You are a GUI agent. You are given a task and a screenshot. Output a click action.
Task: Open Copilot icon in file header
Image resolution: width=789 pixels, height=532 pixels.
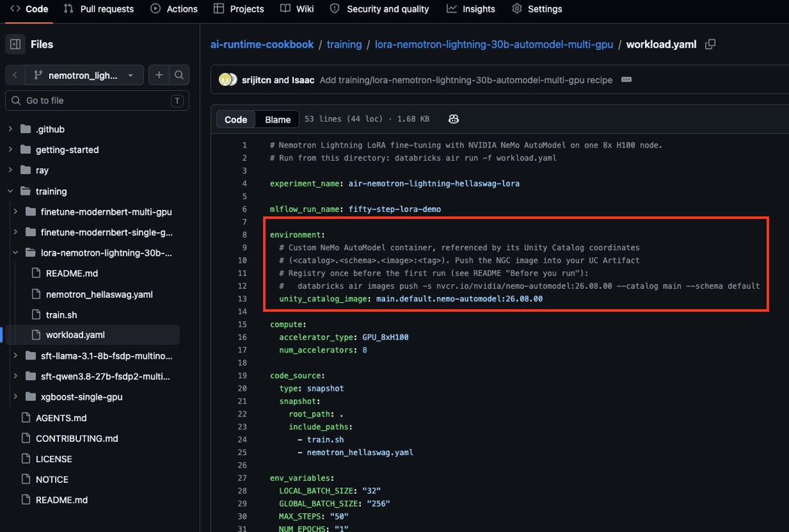pyautogui.click(x=453, y=118)
